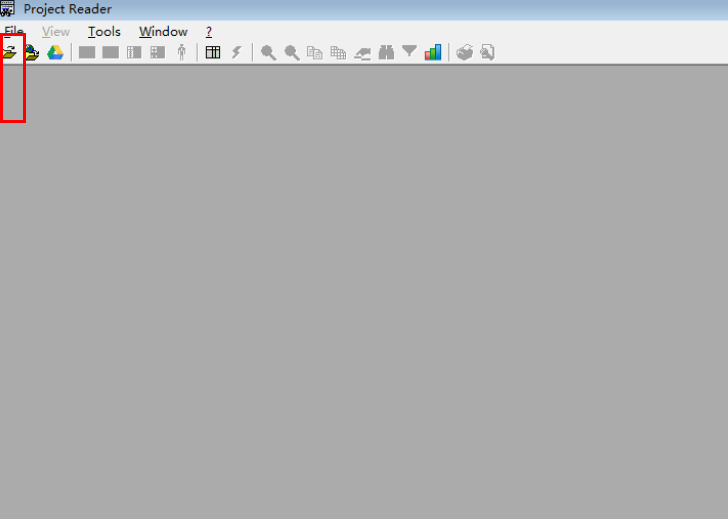Click the lightning bolt toolbar icon

(237, 52)
